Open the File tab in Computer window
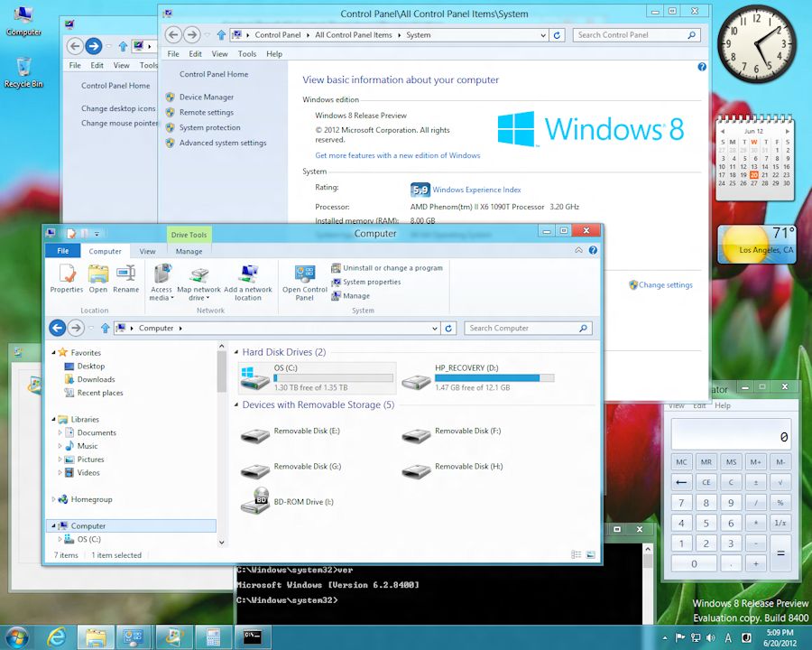Image resolution: width=812 pixels, height=650 pixels. (x=62, y=251)
